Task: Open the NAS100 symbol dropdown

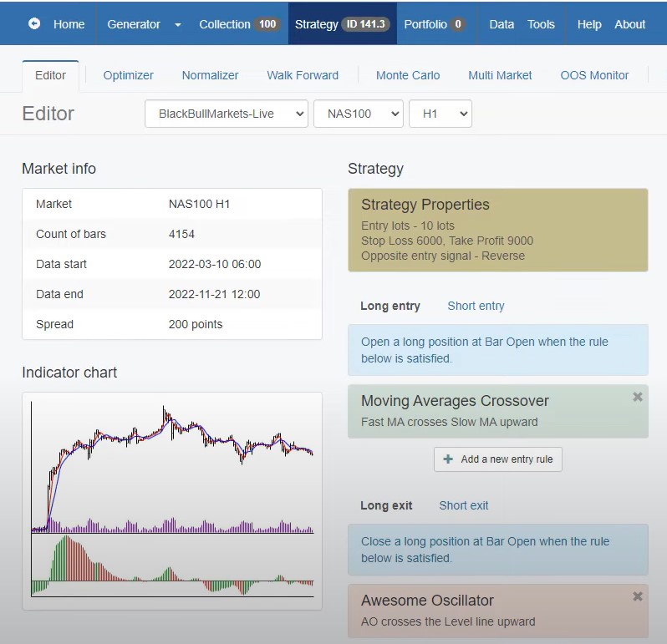Action: (358, 114)
